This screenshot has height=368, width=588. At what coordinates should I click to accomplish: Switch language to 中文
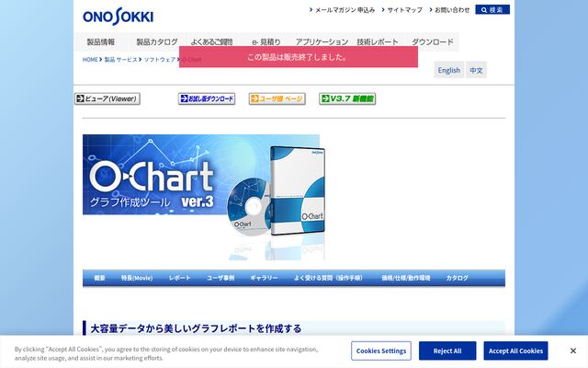(x=476, y=70)
